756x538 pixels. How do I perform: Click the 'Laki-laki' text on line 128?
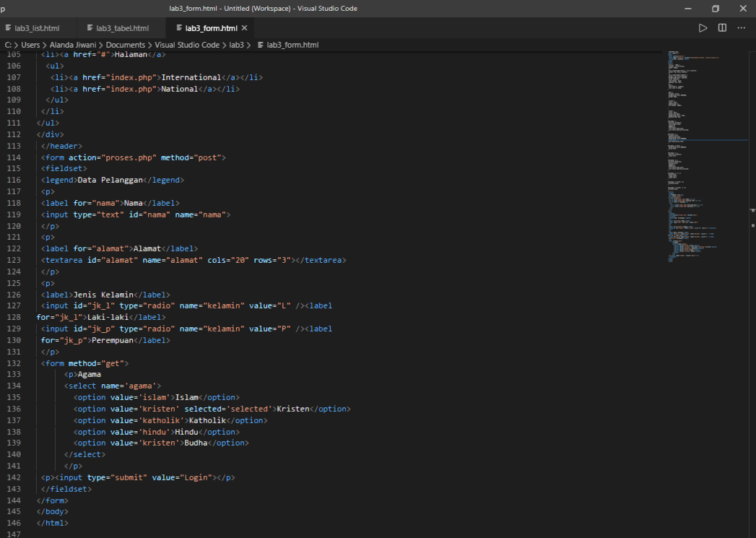[x=108, y=317]
